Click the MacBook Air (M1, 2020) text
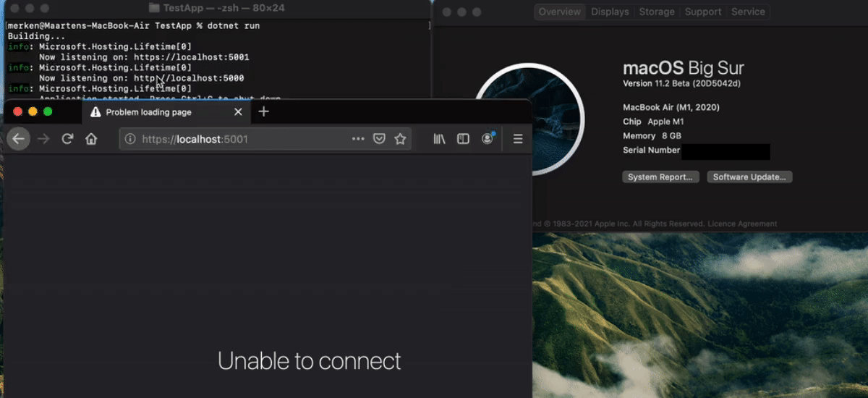Image resolution: width=868 pixels, height=398 pixels. [x=671, y=107]
